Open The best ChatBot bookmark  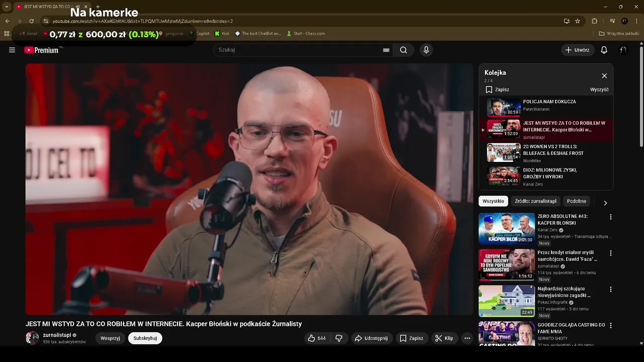point(257,34)
